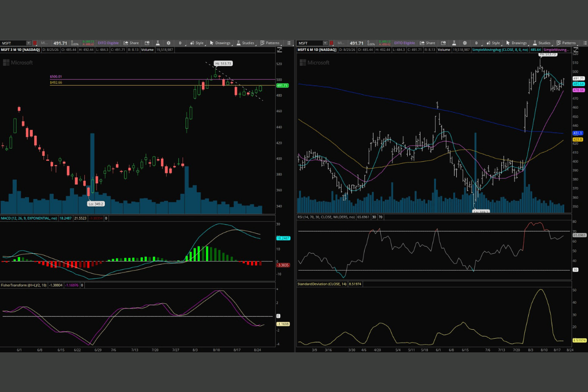Click the MSFT symbol field in left chart
This screenshot has height=392, width=588.
13,43
